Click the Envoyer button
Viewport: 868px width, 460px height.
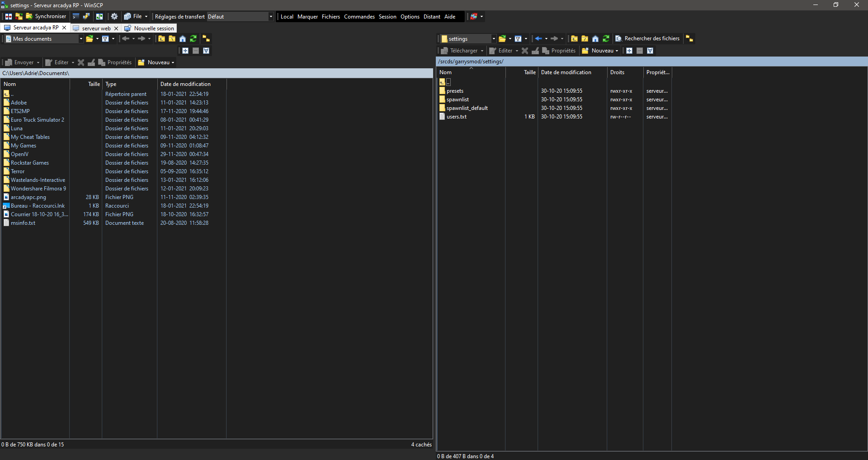coord(19,63)
